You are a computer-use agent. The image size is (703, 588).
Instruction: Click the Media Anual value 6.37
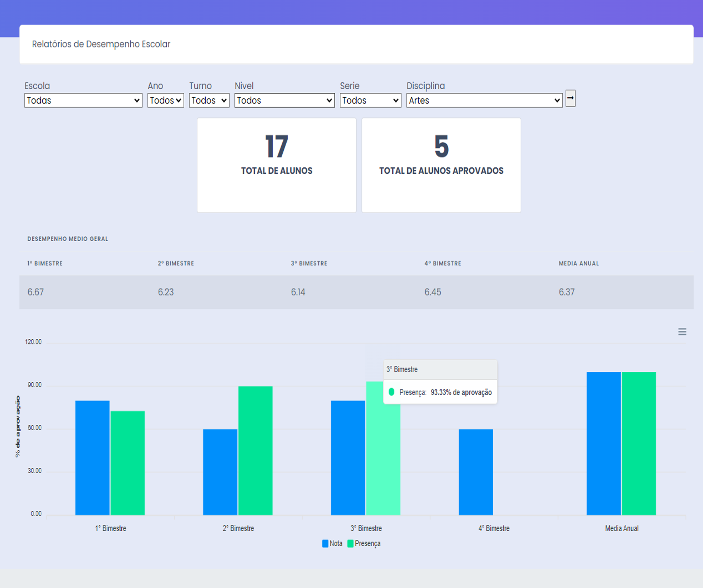coord(567,292)
